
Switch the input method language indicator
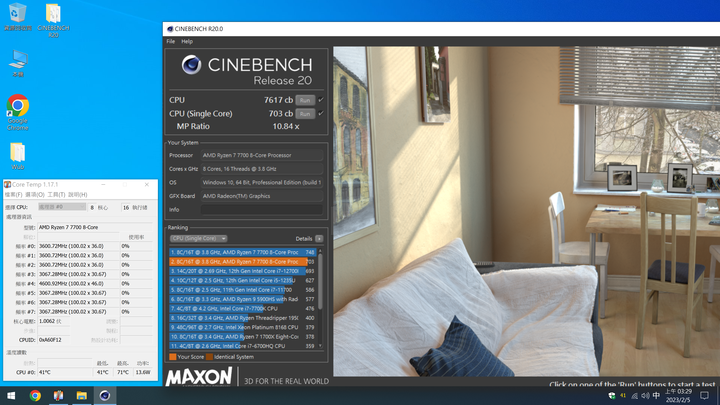(656, 395)
